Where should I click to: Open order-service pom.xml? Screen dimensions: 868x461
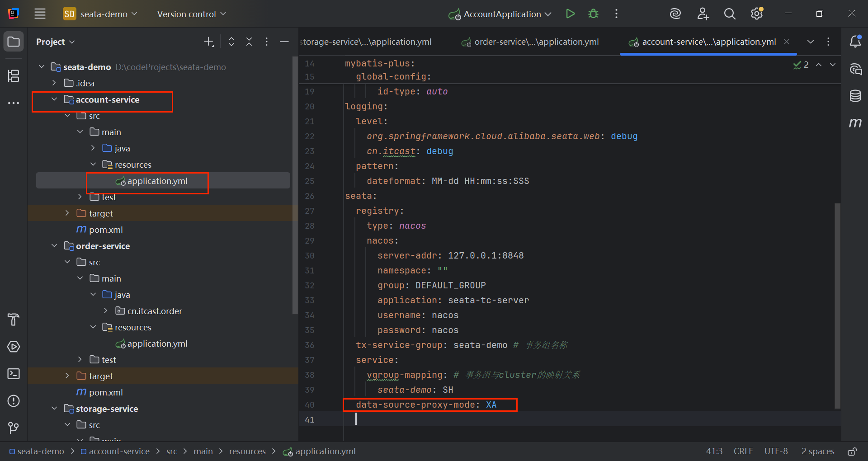(x=106, y=392)
